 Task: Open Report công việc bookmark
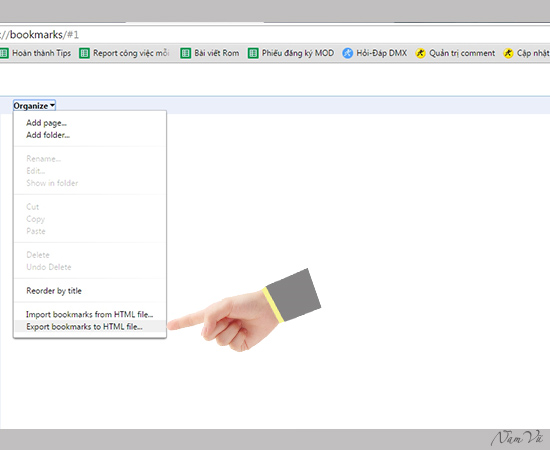point(125,53)
